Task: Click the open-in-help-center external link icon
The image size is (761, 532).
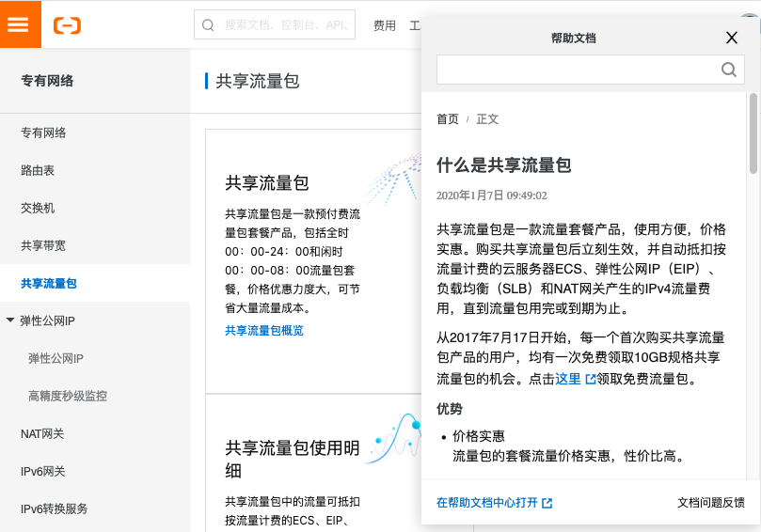Action: (547, 503)
